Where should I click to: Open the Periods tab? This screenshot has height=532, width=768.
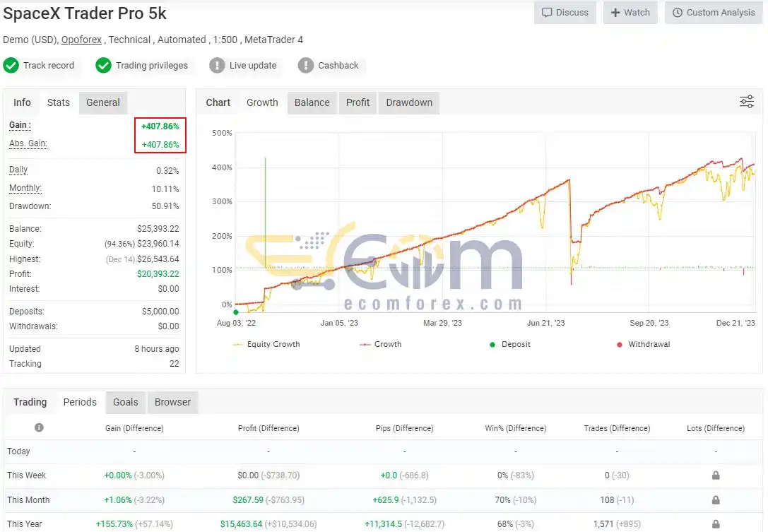(80, 402)
